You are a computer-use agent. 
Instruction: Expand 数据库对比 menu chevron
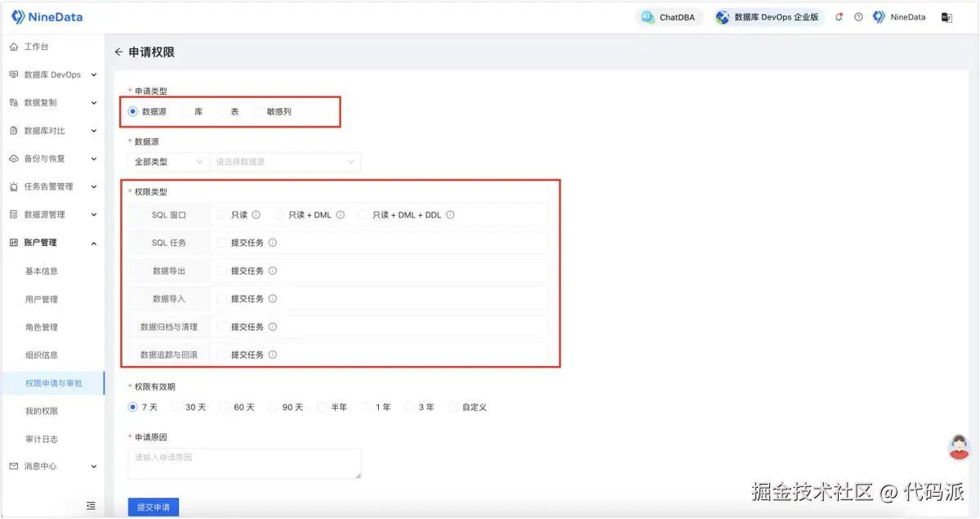point(93,131)
